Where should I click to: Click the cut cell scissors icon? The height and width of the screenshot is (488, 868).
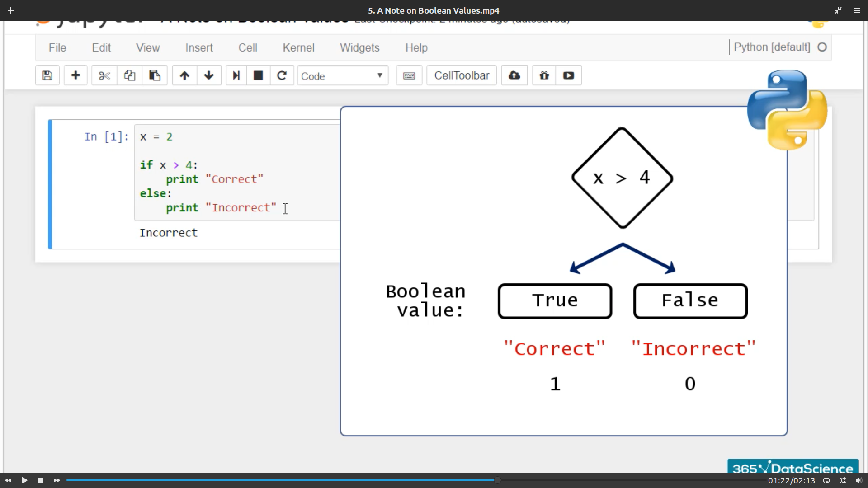click(104, 75)
